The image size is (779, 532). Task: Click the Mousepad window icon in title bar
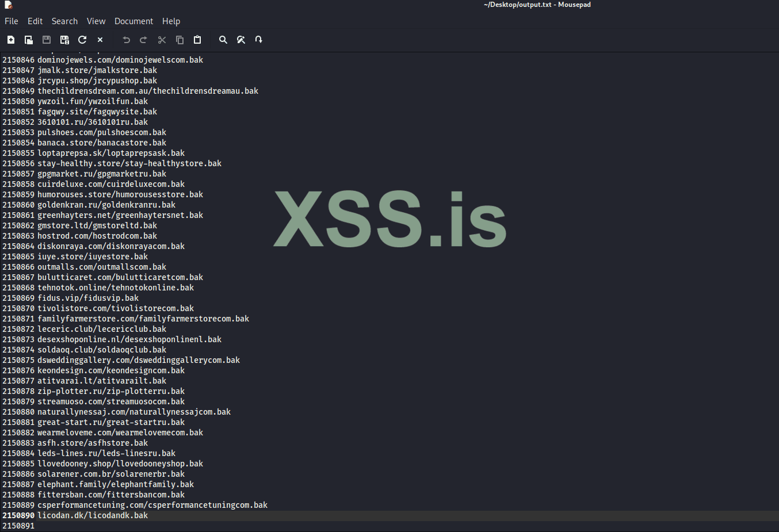tap(8, 5)
